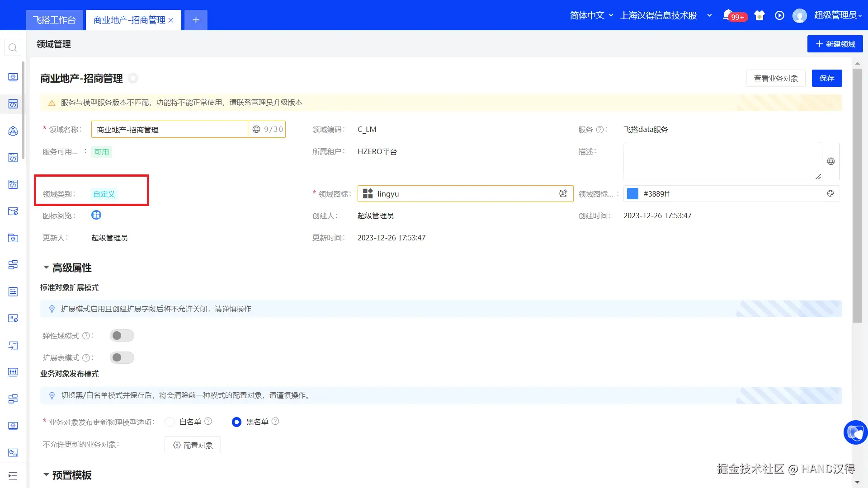Click the gift box icon in header

pos(759,15)
